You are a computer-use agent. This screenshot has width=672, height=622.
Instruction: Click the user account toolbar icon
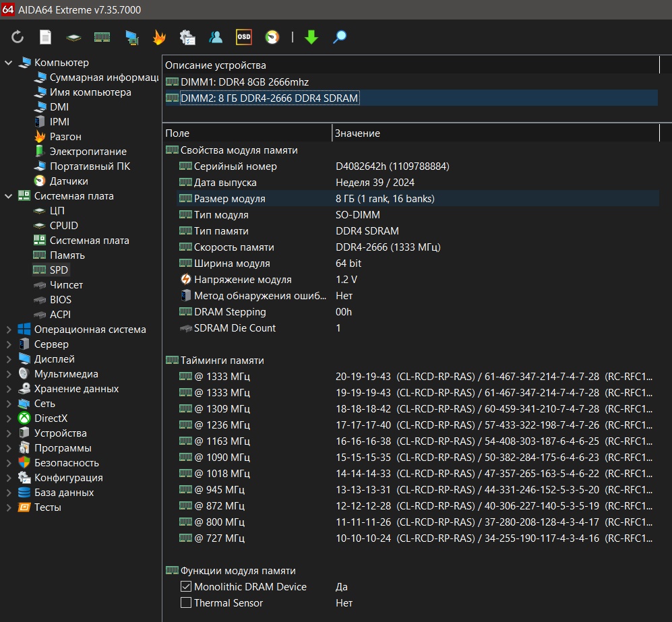[216, 37]
